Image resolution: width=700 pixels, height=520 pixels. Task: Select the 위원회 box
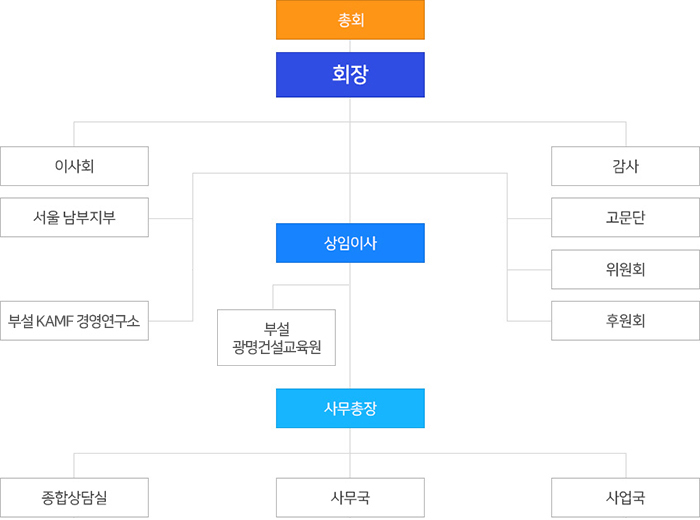click(625, 269)
